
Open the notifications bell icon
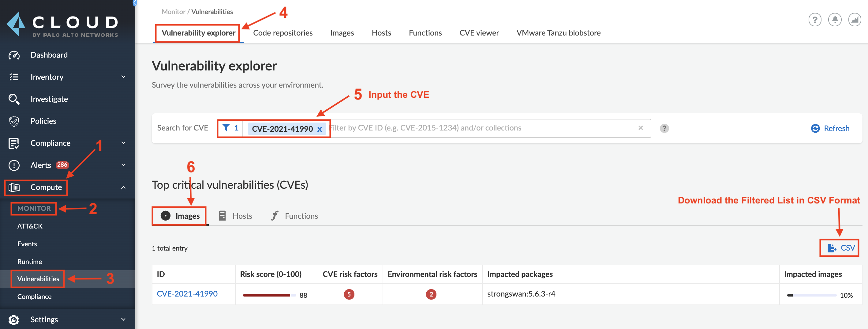click(x=835, y=20)
